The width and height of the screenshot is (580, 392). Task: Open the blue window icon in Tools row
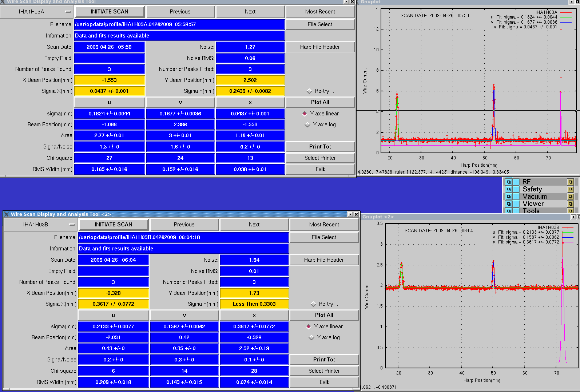point(509,210)
